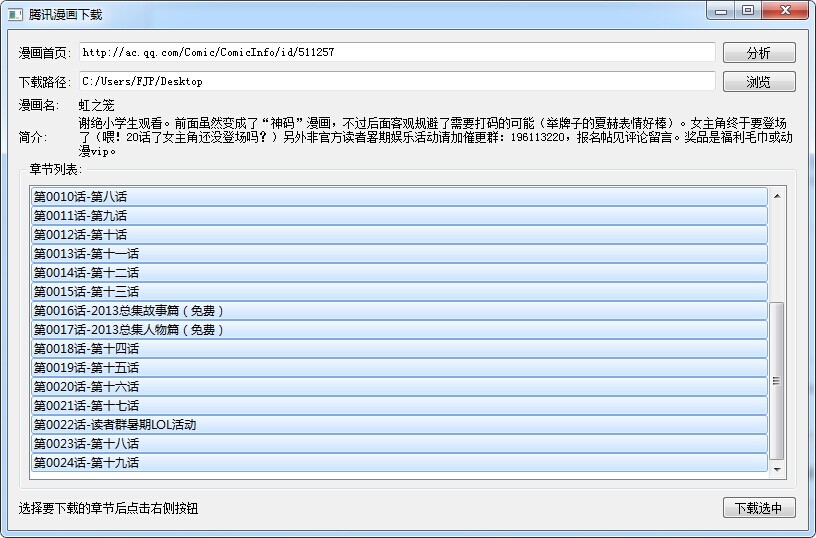Image resolution: width=816 pixels, height=538 pixels.
Task: Open folder picker with 浏览 button
Action: (759, 82)
